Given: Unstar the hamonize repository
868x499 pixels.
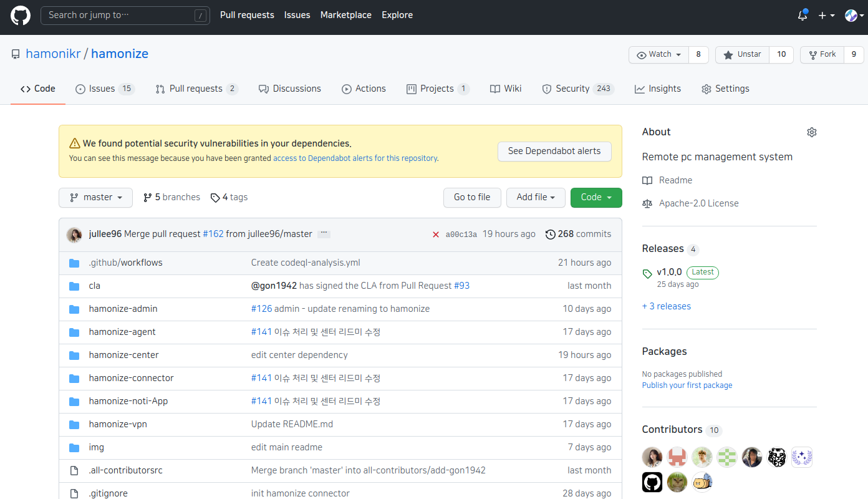Looking at the screenshot, I should pos(742,55).
